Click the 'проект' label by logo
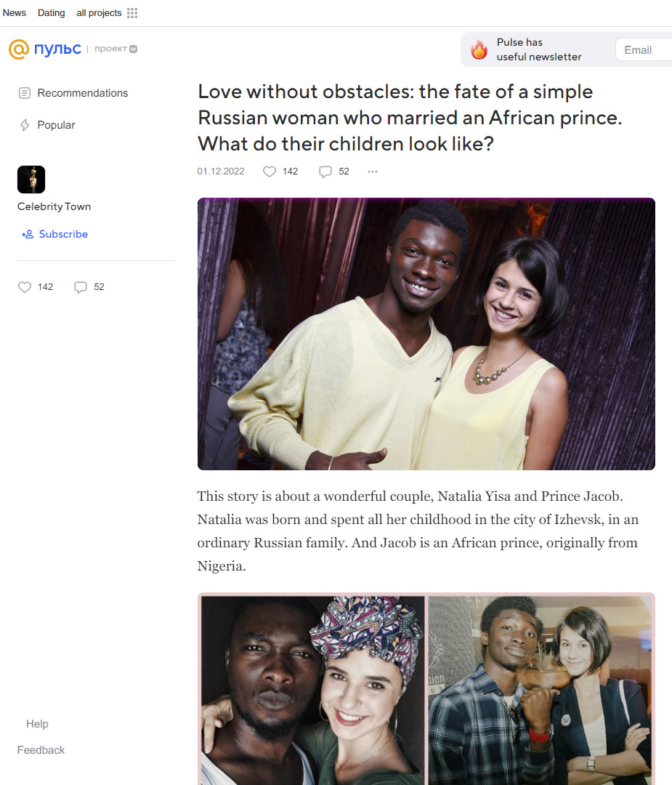Viewport: 672px width, 785px height. click(110, 49)
